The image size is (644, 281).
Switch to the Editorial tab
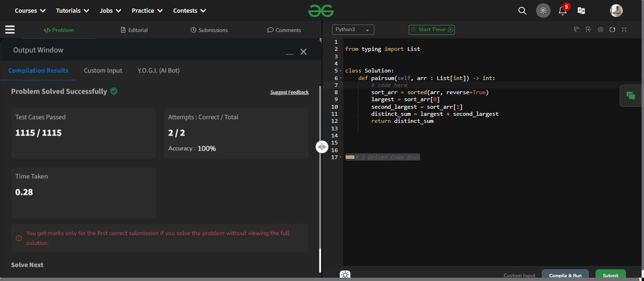(134, 30)
